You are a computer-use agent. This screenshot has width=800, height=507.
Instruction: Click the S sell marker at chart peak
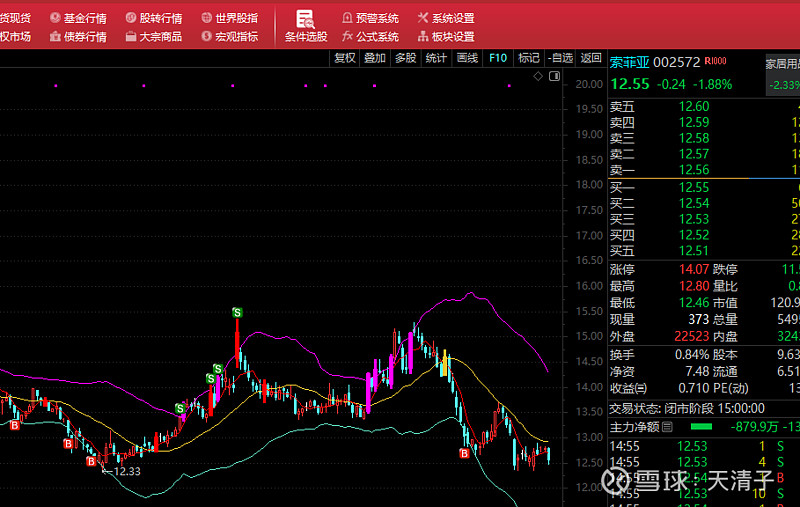[237, 313]
